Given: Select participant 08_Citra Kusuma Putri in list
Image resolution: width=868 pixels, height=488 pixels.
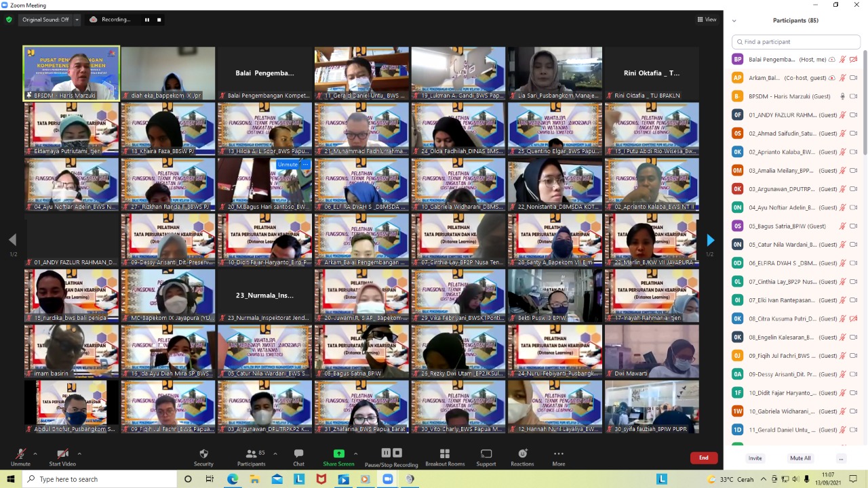Looking at the screenshot, I should (795, 319).
